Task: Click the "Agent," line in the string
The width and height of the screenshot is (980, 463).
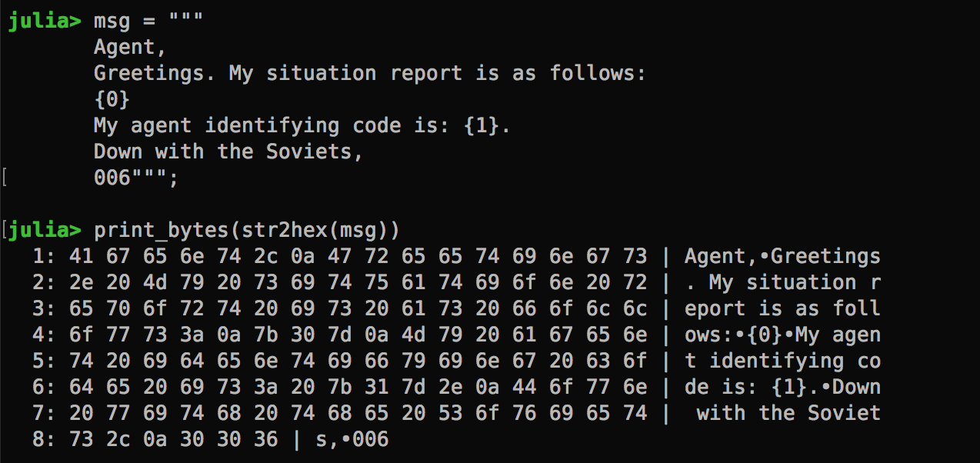Action: [x=129, y=48]
